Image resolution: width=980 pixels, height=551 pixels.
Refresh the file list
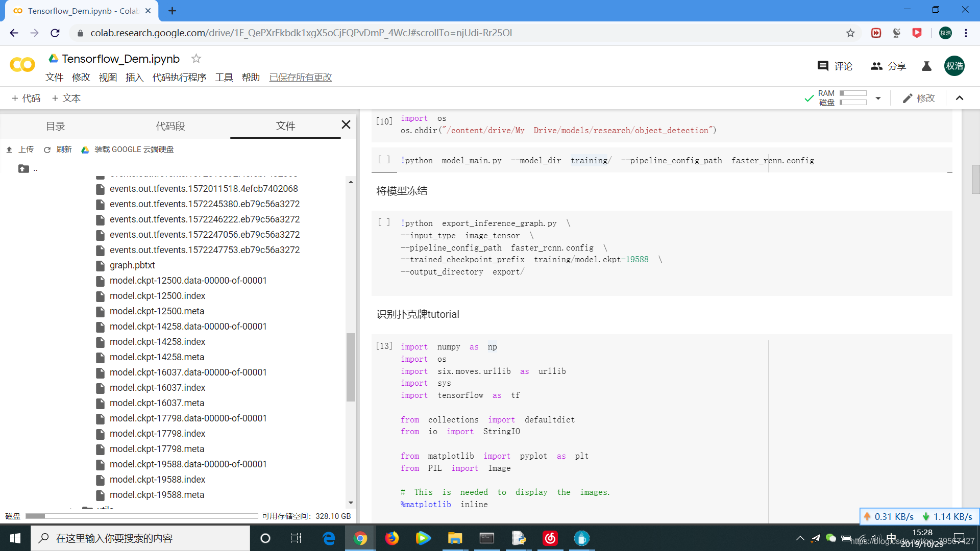tap(58, 149)
